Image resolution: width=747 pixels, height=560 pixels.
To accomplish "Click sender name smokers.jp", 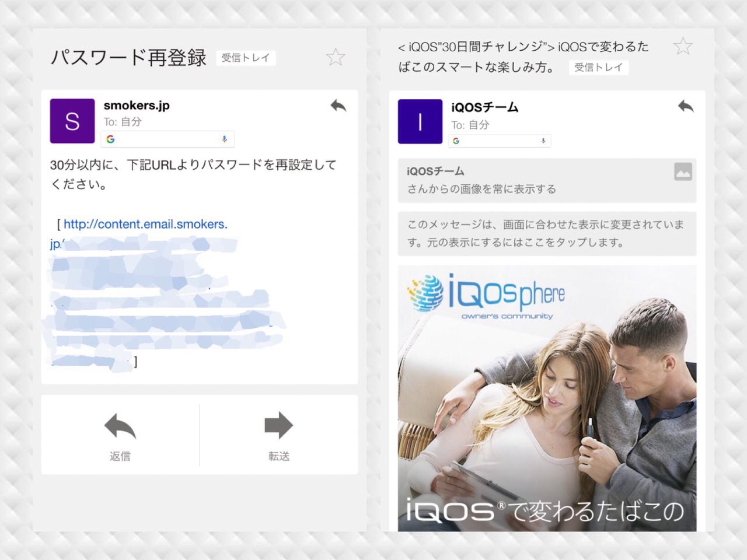I will tap(137, 106).
